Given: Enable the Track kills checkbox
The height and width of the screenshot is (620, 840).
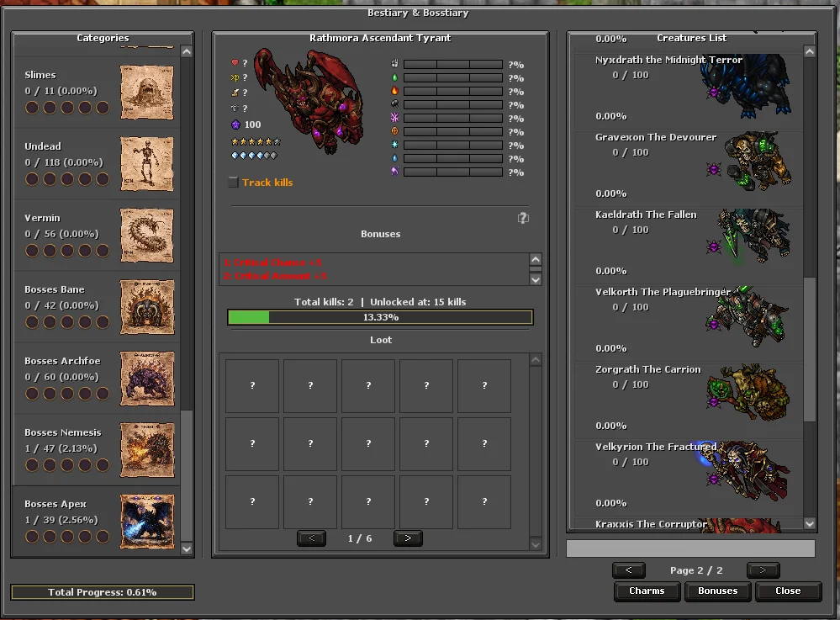Looking at the screenshot, I should click(233, 183).
